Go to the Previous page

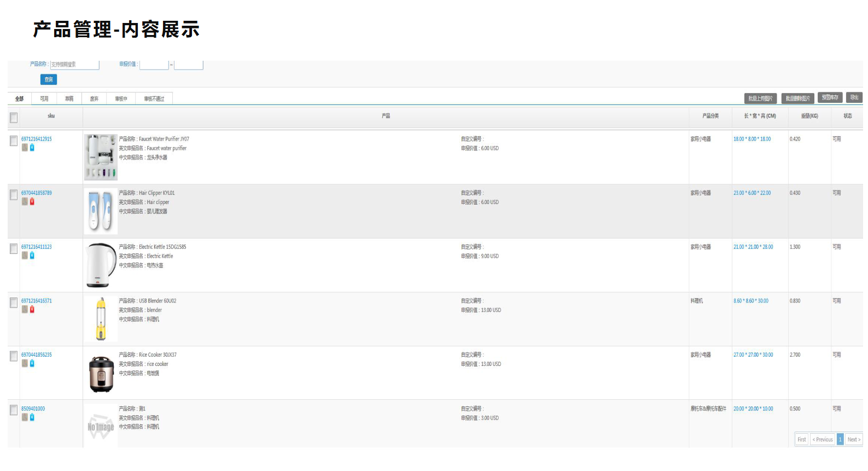tap(823, 439)
